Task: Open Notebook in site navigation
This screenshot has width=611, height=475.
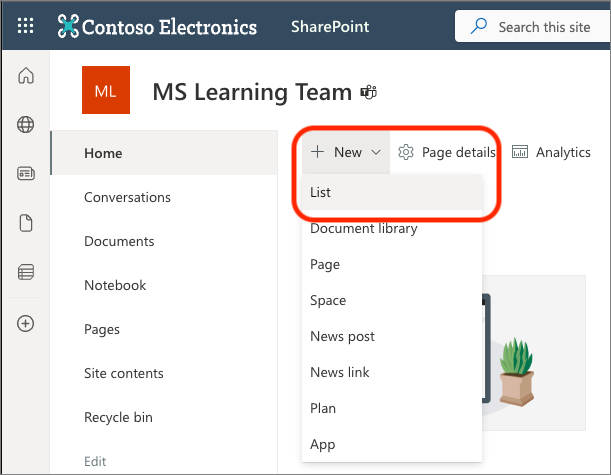Action: (164, 285)
